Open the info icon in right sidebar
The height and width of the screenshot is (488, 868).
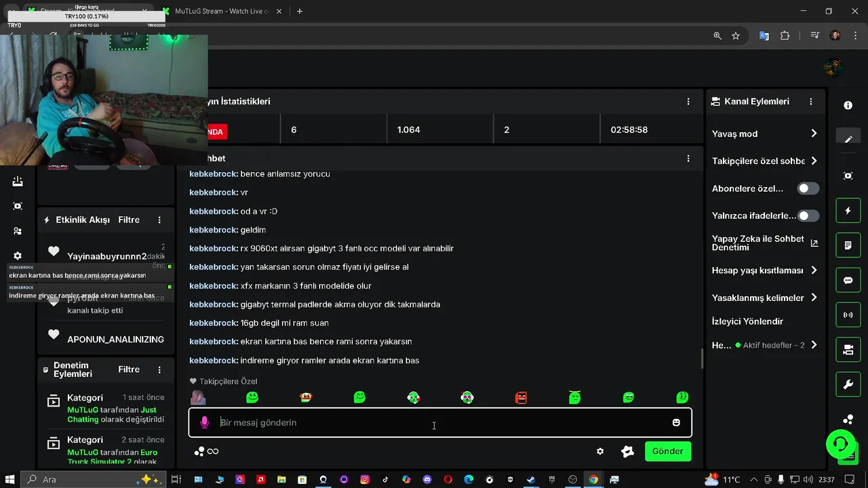848,106
